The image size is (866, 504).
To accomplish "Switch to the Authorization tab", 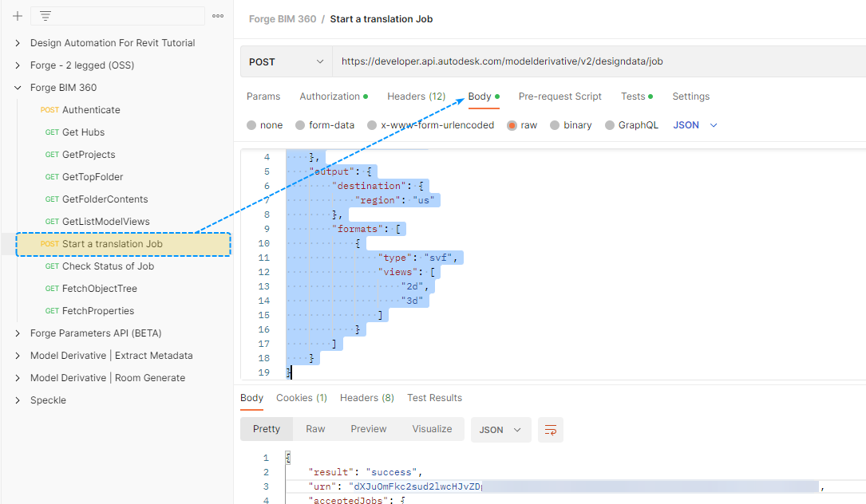I will pos(330,96).
